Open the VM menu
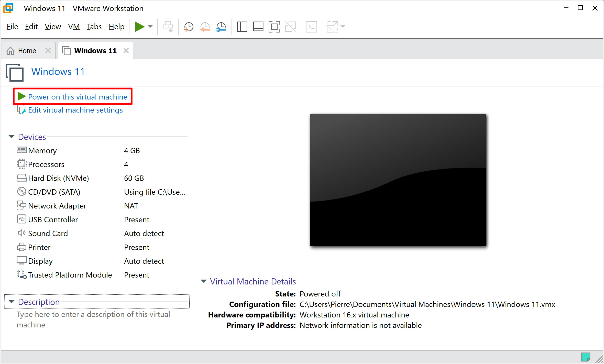Screen dimensions: 604x364 tap(74, 27)
